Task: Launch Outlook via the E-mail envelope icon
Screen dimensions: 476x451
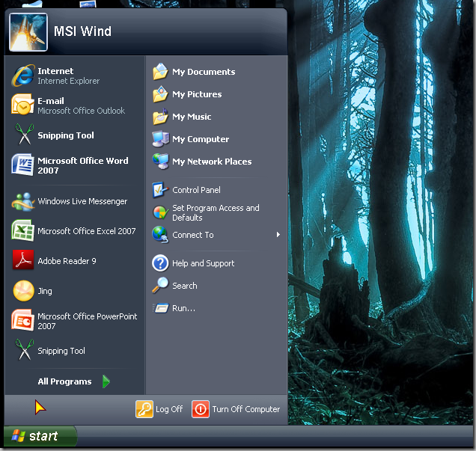Action: [x=22, y=105]
